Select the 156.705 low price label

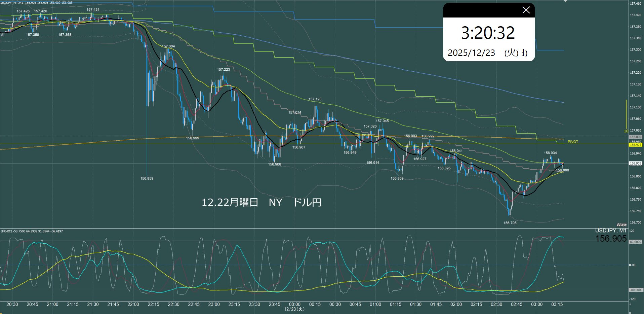(x=510, y=223)
